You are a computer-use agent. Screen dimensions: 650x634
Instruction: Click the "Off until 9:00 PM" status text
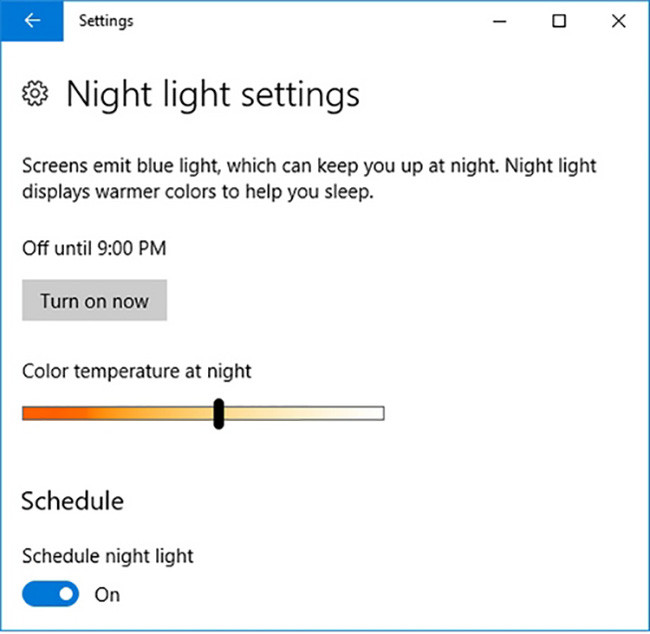[94, 248]
